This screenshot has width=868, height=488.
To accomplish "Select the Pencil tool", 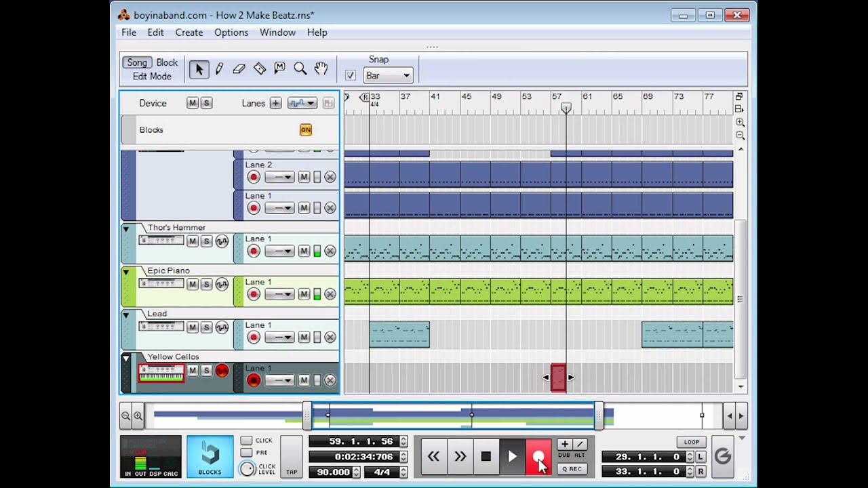I will pyautogui.click(x=219, y=68).
